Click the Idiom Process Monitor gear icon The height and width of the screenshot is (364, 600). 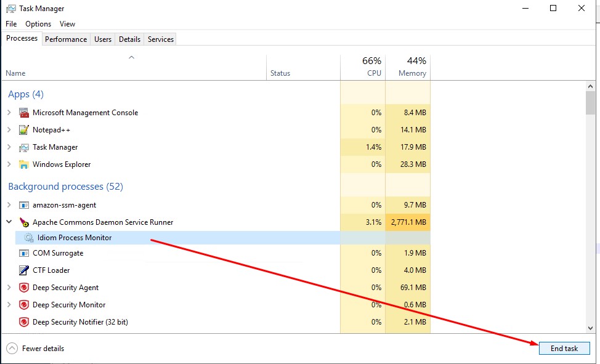[x=29, y=238]
